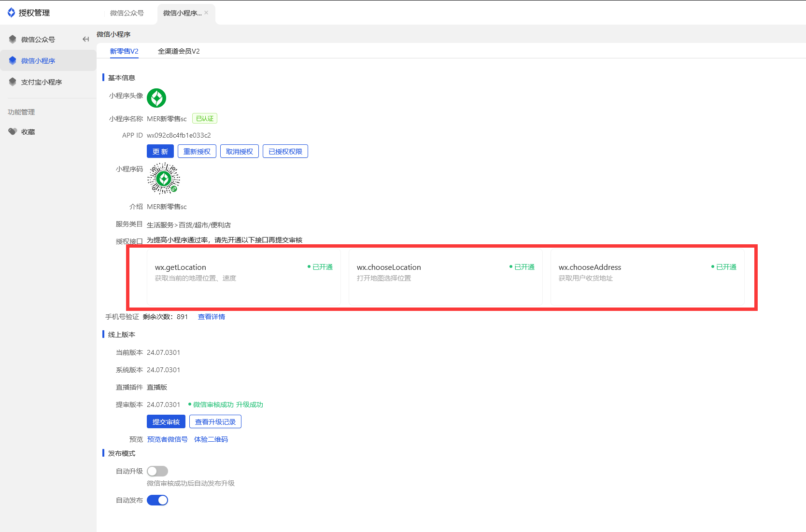The width and height of the screenshot is (806, 532).
Task: Open 微信公众号 in the left menu
Action: click(38, 40)
